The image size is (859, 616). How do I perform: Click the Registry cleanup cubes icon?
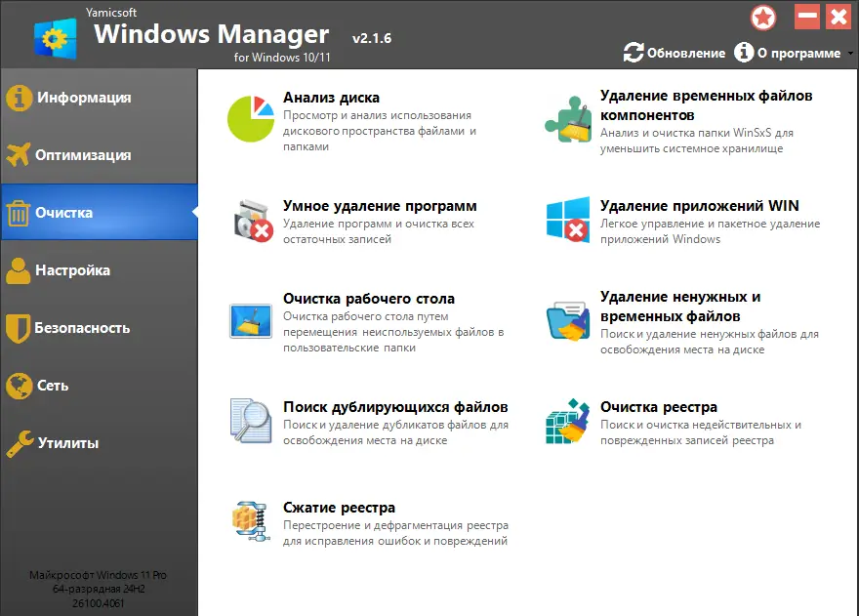(x=567, y=422)
